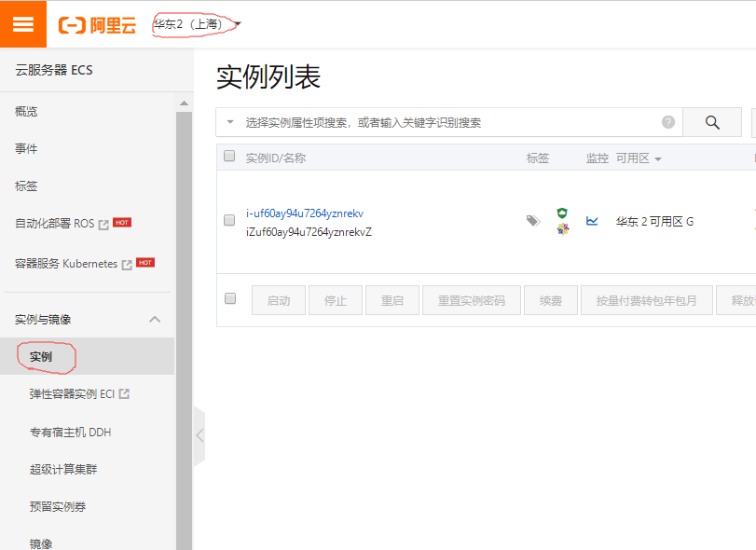
Task: Click the 标签 column header
Action: (x=538, y=158)
